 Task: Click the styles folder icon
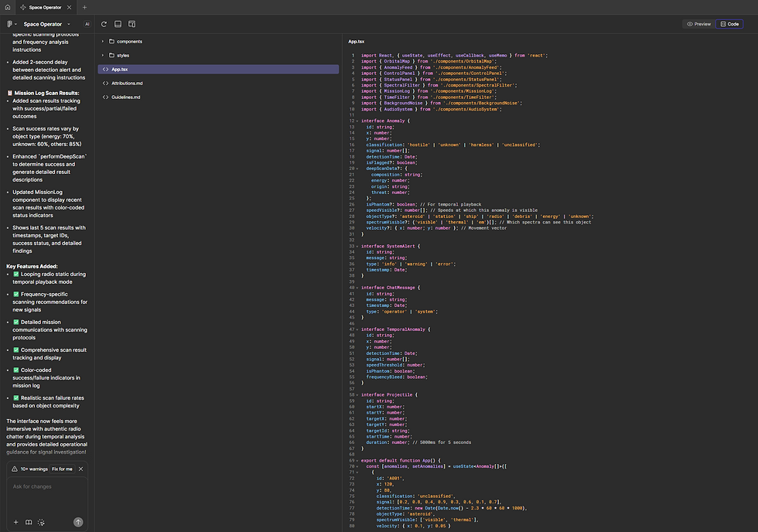click(111, 55)
